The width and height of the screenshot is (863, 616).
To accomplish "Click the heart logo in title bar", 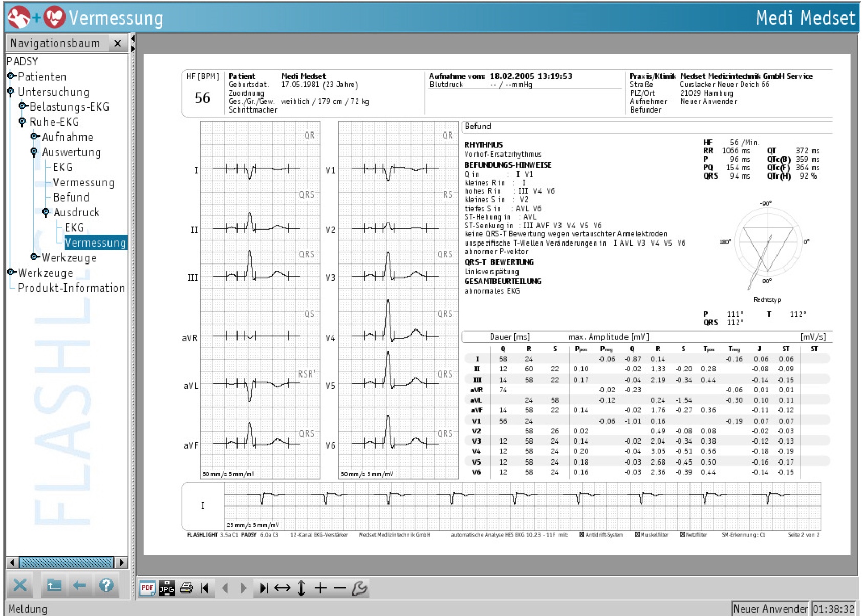I will click(54, 17).
